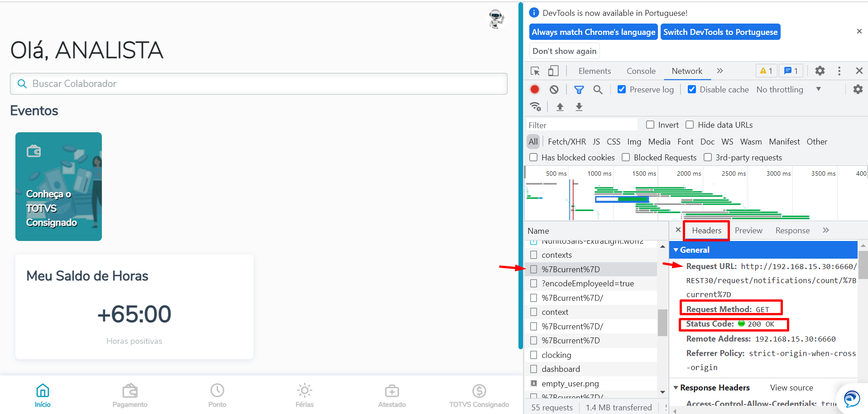
Task: Click the Buscar Colaborador search field
Action: [259, 84]
